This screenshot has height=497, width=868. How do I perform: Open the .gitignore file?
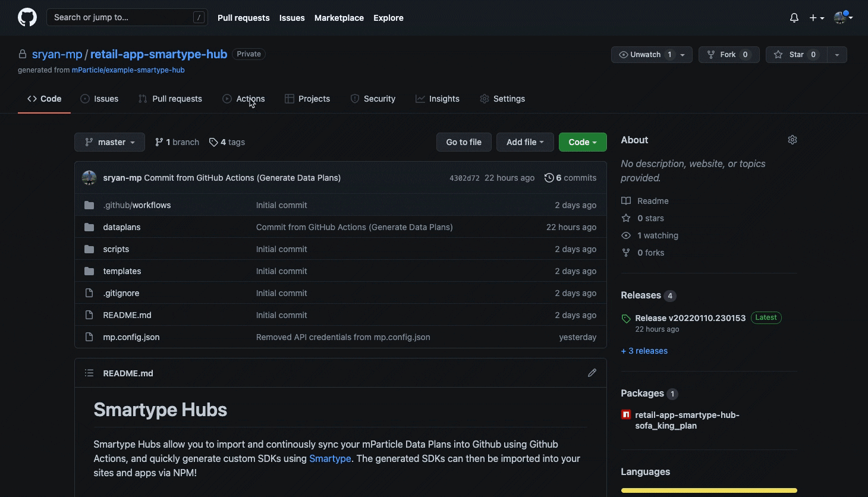(121, 293)
